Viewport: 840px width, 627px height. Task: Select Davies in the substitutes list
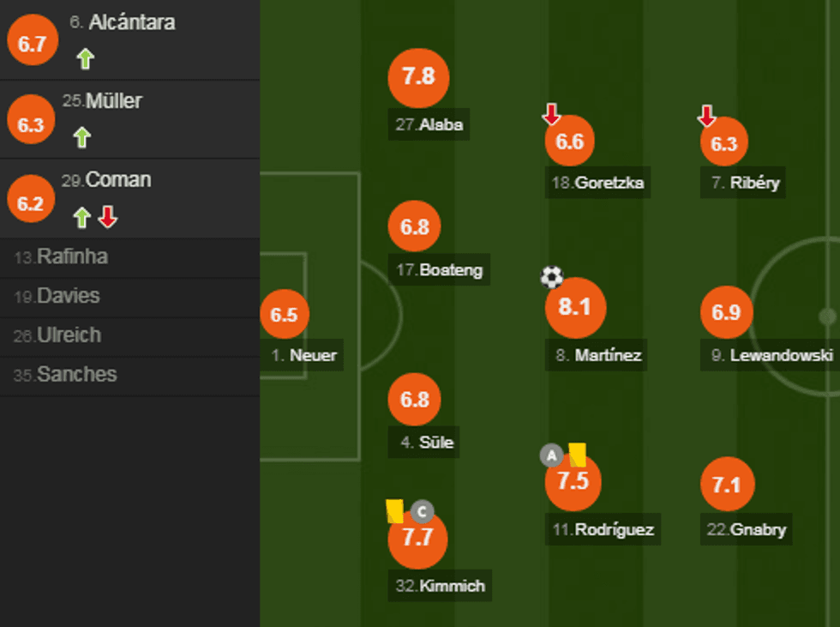tap(69, 297)
